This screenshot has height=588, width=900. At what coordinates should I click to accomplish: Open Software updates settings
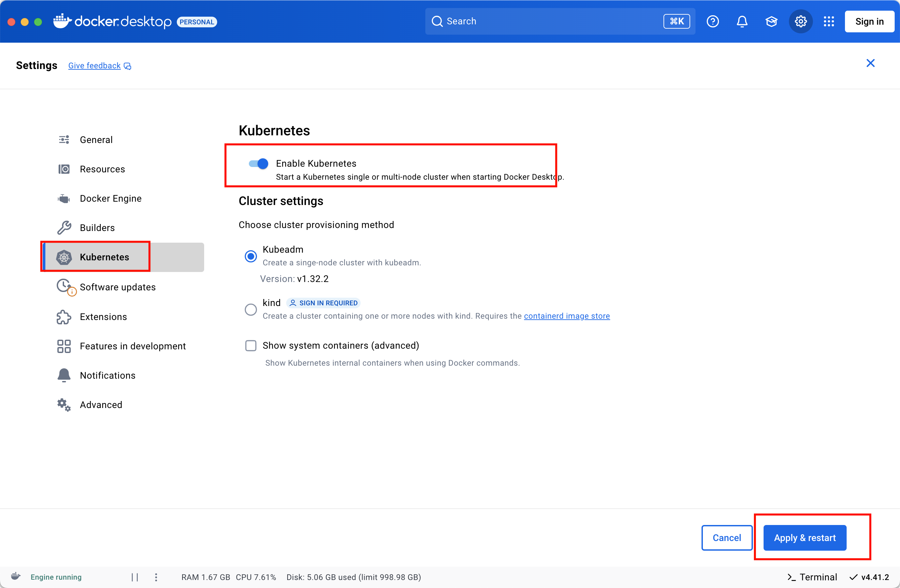pos(117,287)
